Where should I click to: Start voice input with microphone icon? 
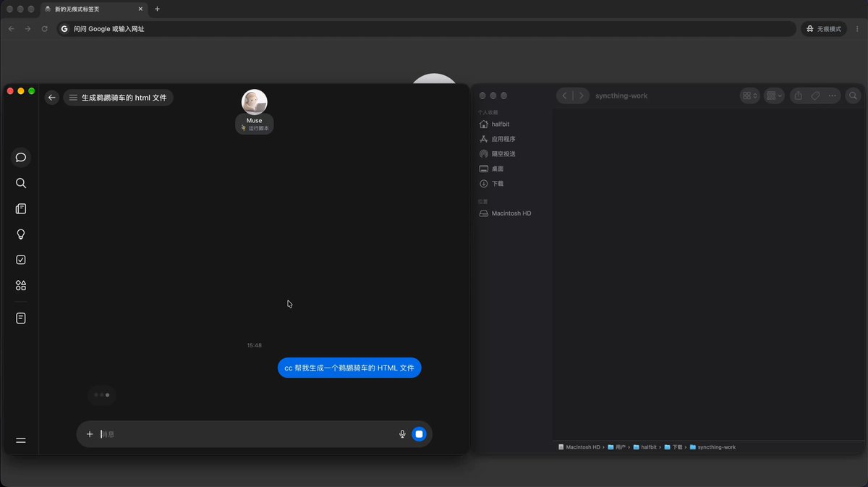pos(402,434)
